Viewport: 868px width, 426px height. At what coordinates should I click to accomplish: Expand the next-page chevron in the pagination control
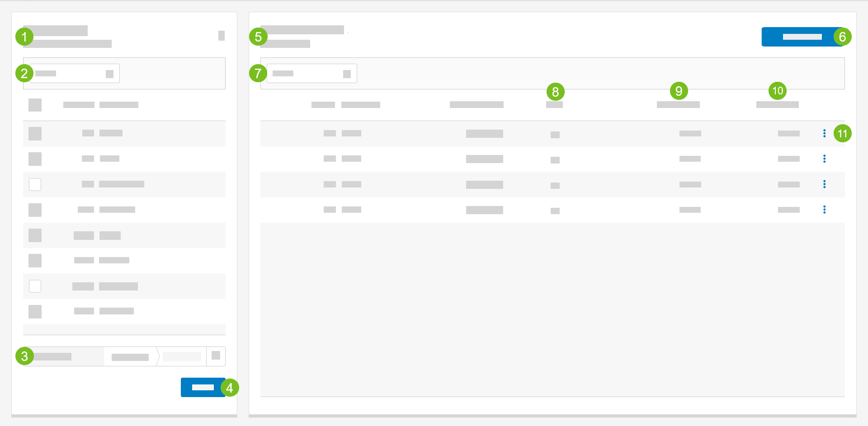tap(158, 356)
